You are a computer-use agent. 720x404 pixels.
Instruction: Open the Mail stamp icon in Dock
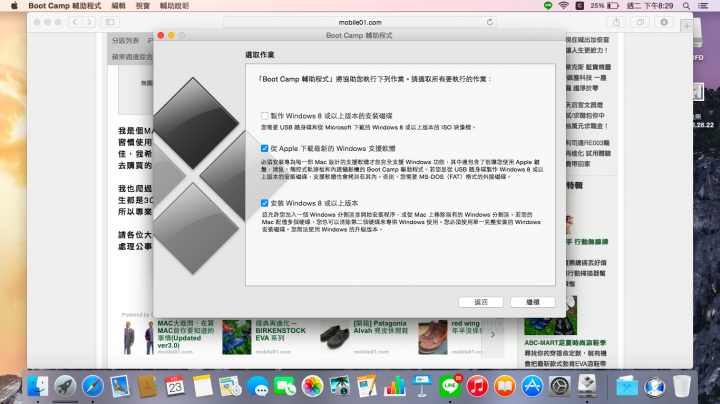tap(120, 386)
